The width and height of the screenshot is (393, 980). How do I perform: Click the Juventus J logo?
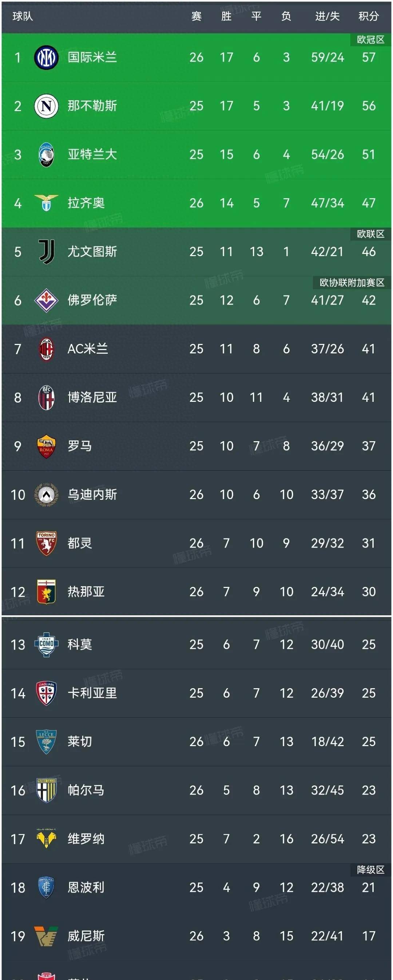coord(46,252)
